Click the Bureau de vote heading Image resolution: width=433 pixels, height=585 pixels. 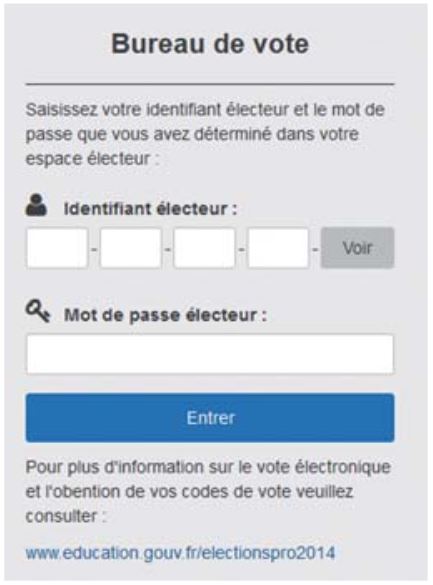coord(210,44)
